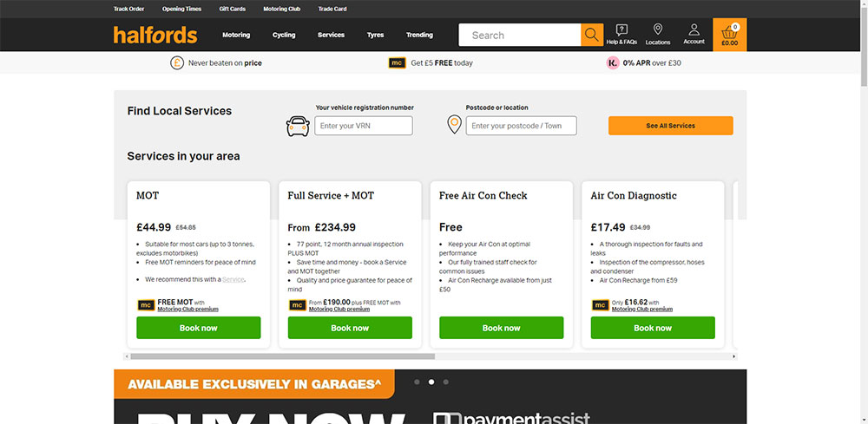Click the vehicle registration number field
868x424 pixels.
363,126
